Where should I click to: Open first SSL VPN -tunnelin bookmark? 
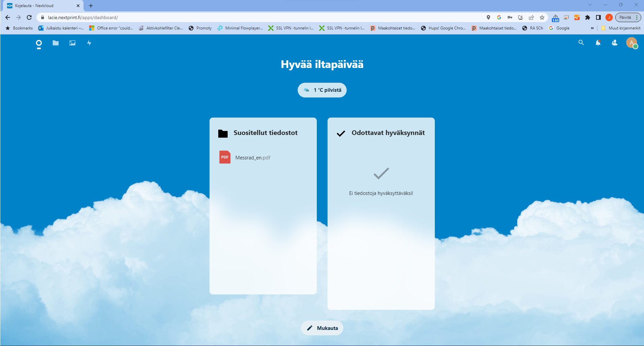click(291, 28)
